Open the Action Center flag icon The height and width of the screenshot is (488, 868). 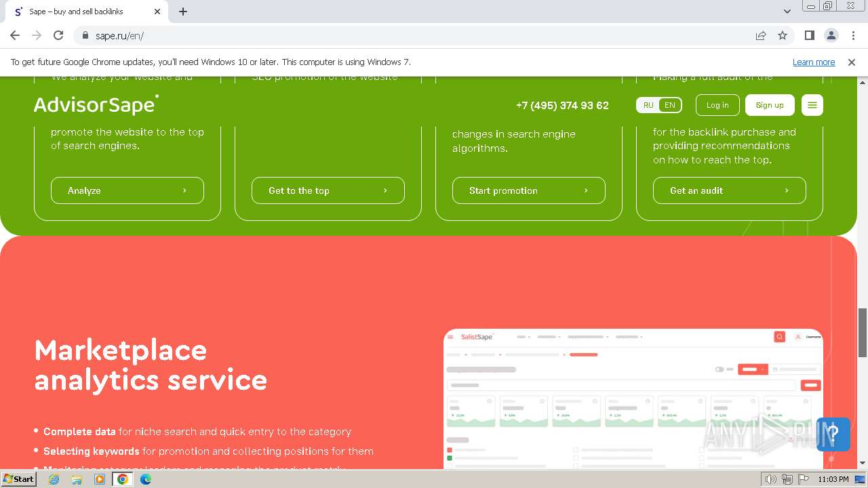(x=804, y=479)
